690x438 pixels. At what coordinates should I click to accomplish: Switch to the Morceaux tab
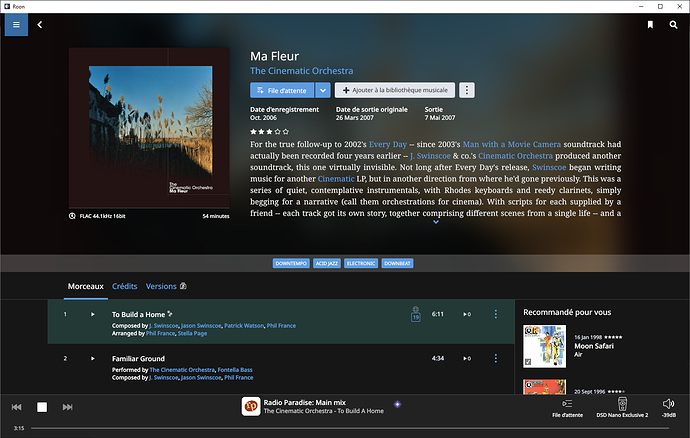click(85, 286)
